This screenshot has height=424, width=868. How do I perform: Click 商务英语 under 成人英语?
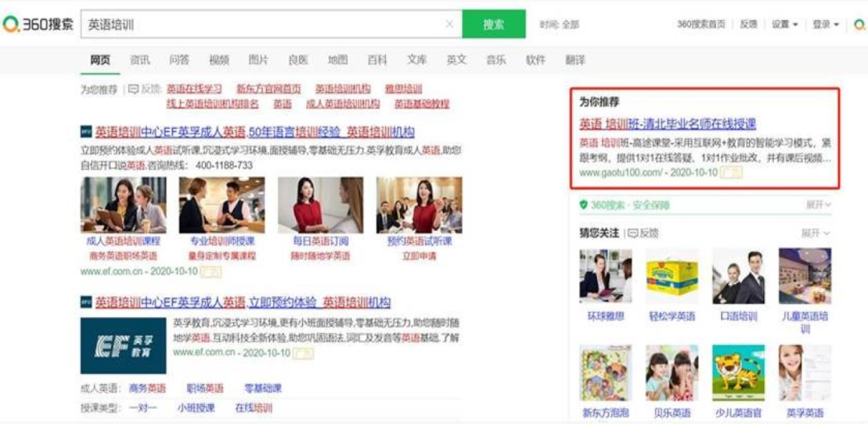[x=147, y=389]
